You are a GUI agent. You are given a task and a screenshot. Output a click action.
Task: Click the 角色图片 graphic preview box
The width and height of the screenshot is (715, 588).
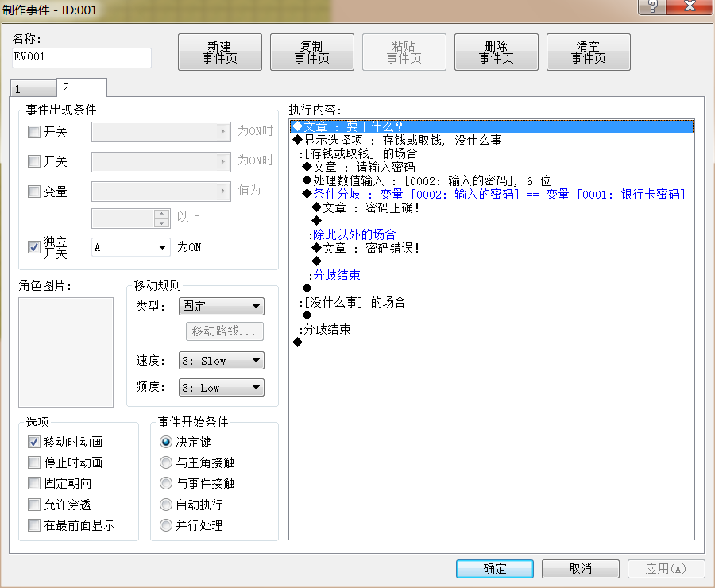pyautogui.click(x=66, y=352)
